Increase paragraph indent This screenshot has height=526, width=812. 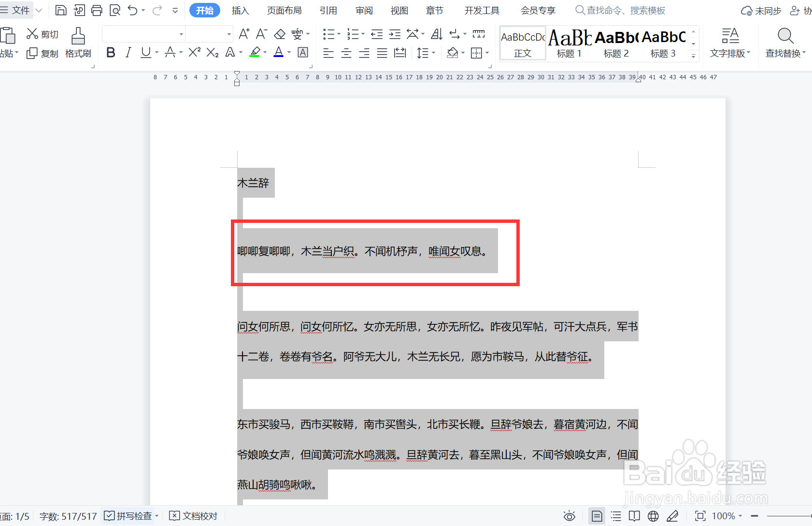click(395, 34)
